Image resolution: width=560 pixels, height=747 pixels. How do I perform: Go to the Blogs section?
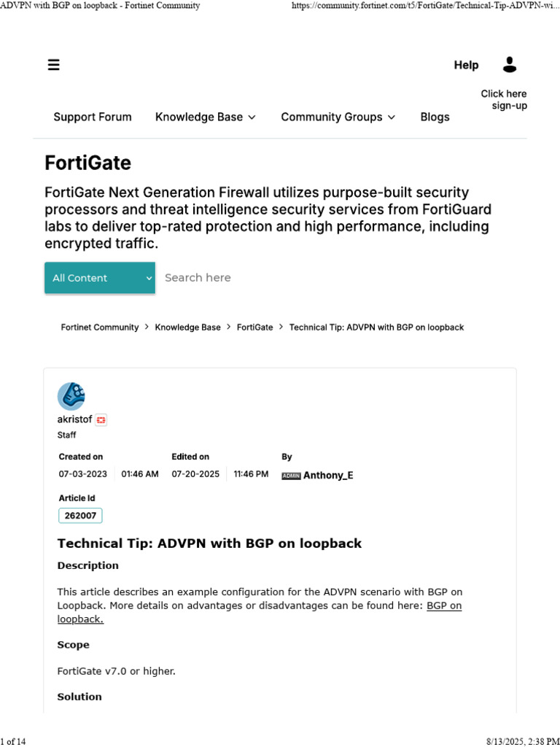click(435, 117)
